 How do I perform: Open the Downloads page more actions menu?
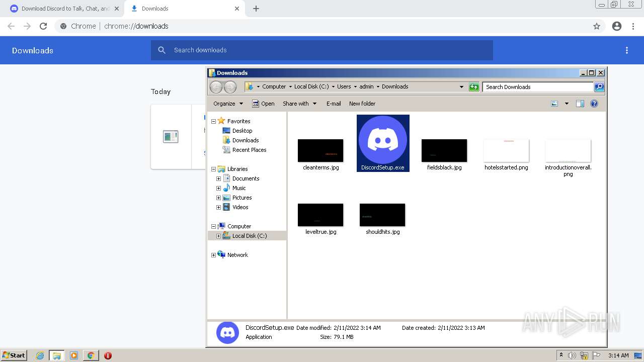(627, 50)
